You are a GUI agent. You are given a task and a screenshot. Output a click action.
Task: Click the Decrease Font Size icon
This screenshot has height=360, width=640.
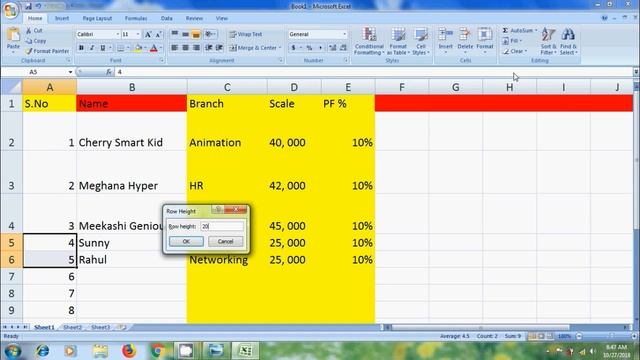158,35
